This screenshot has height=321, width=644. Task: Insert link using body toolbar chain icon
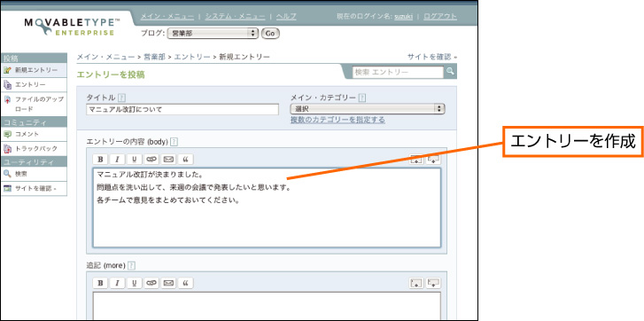151,159
